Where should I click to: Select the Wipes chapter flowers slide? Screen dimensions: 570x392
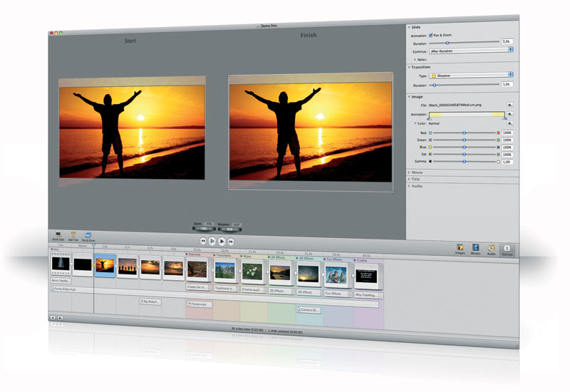(x=252, y=272)
